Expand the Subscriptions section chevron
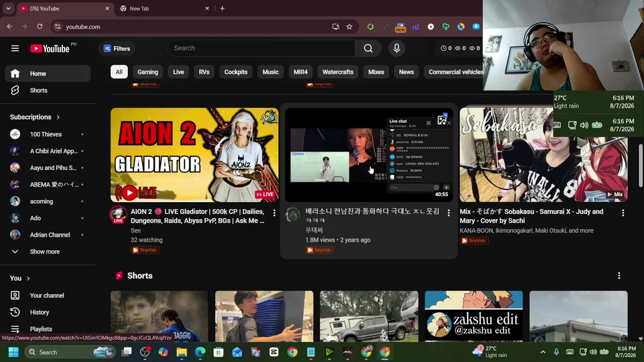The height and width of the screenshot is (362, 644). (x=58, y=117)
